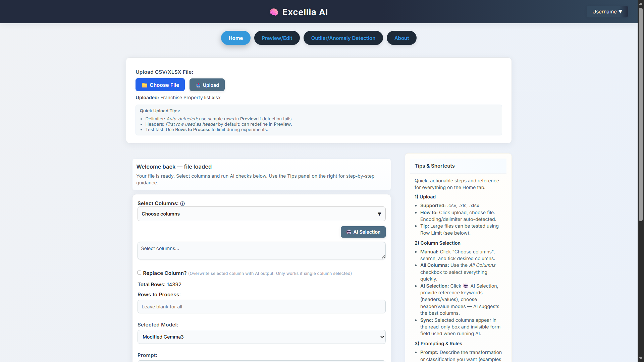Select the Home tab
The width and height of the screenshot is (644, 362).
tap(235, 38)
